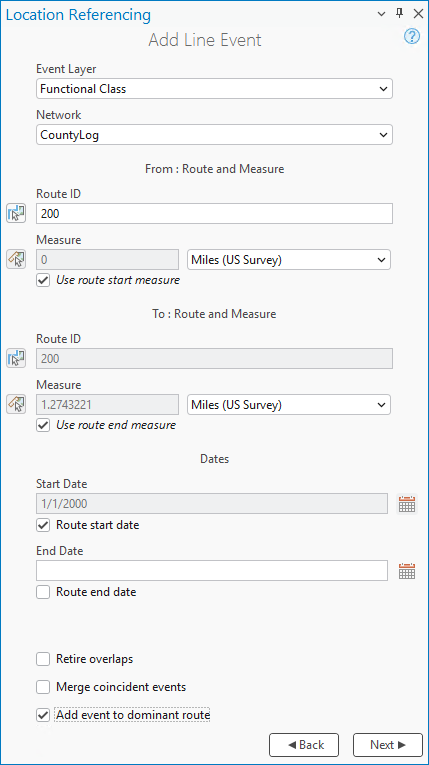Click the Next button
This screenshot has height=765, width=429.
388,745
